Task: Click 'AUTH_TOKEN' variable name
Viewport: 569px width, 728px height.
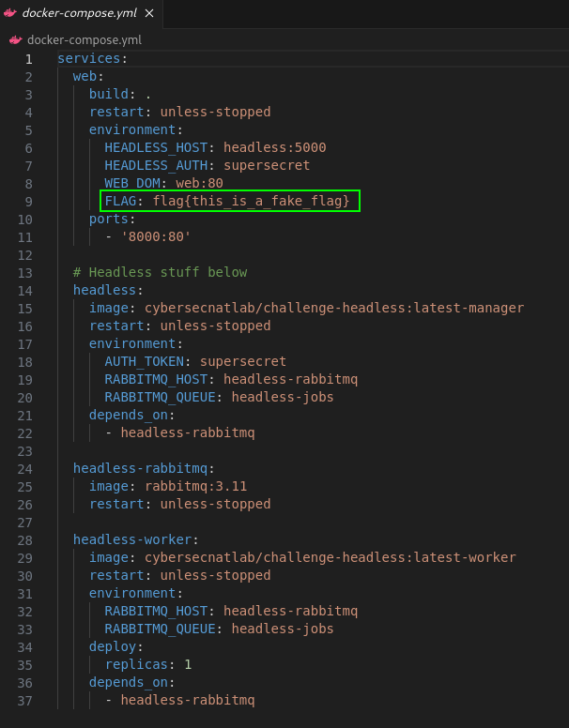Action: coord(144,361)
